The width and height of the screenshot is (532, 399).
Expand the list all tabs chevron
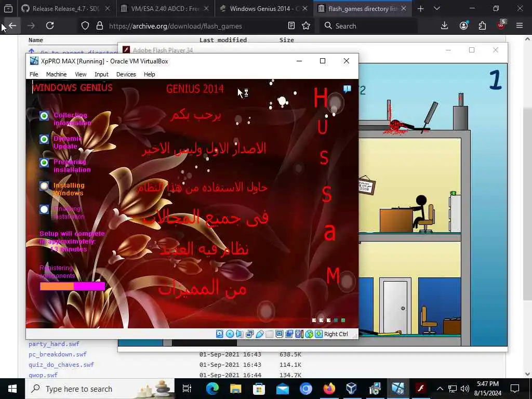(x=437, y=9)
